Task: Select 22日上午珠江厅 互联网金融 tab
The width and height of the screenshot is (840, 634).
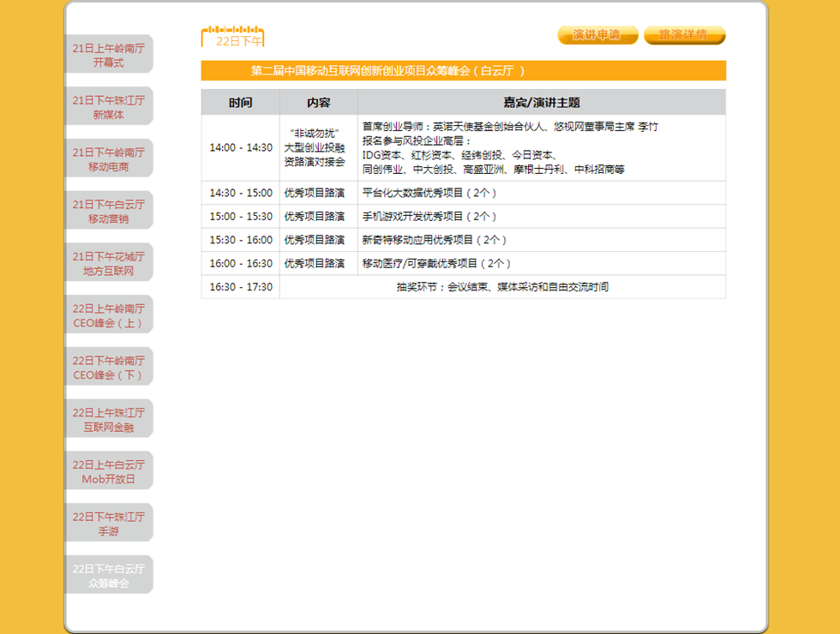Action: pyautogui.click(x=109, y=419)
